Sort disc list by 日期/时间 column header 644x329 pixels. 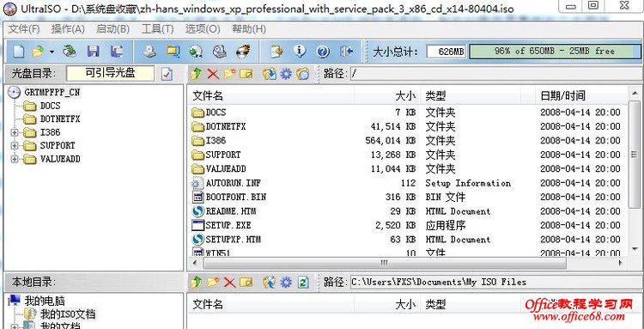click(x=581, y=96)
